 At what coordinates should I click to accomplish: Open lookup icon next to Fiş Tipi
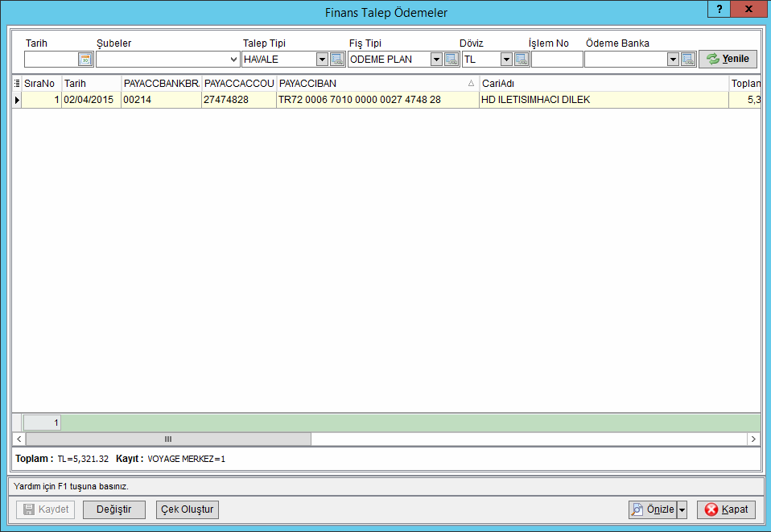[451, 60]
